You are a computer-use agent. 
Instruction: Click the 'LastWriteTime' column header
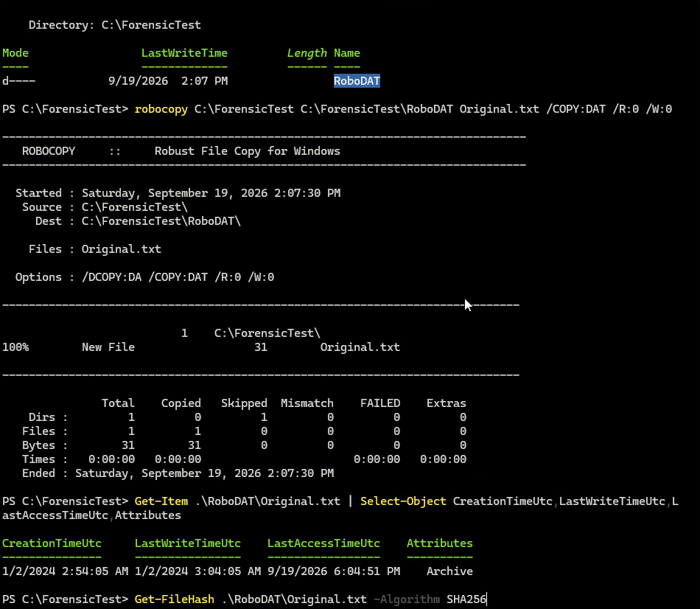point(184,53)
